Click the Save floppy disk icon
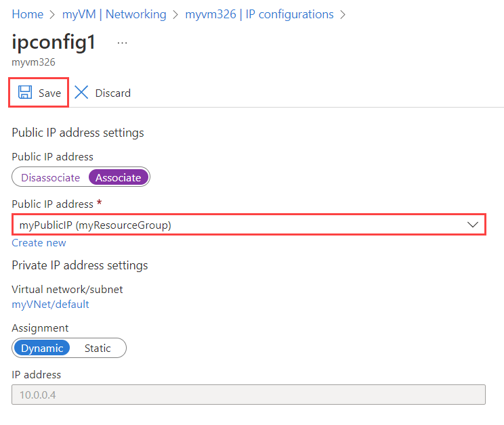Screen dimensions: 504x425 click(25, 92)
